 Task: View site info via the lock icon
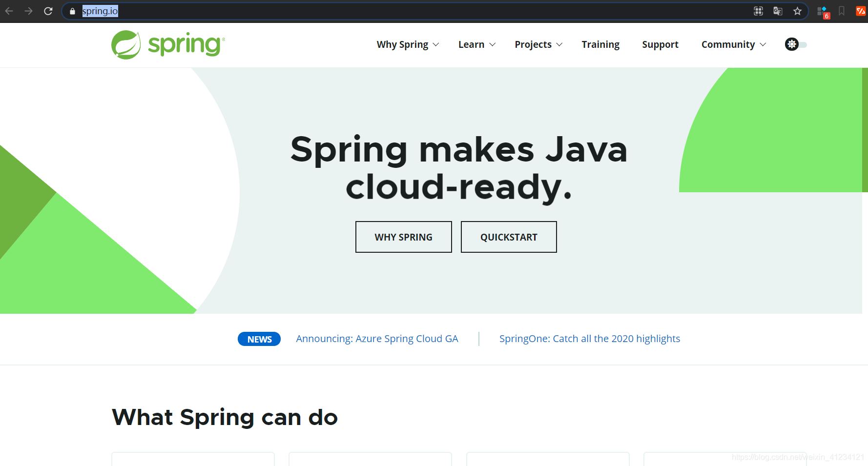point(72,11)
